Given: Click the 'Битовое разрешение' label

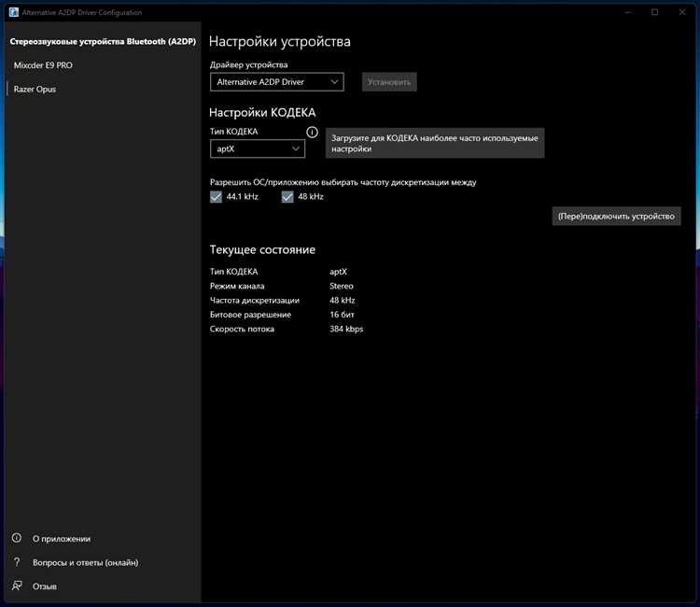Looking at the screenshot, I should click(250, 315).
